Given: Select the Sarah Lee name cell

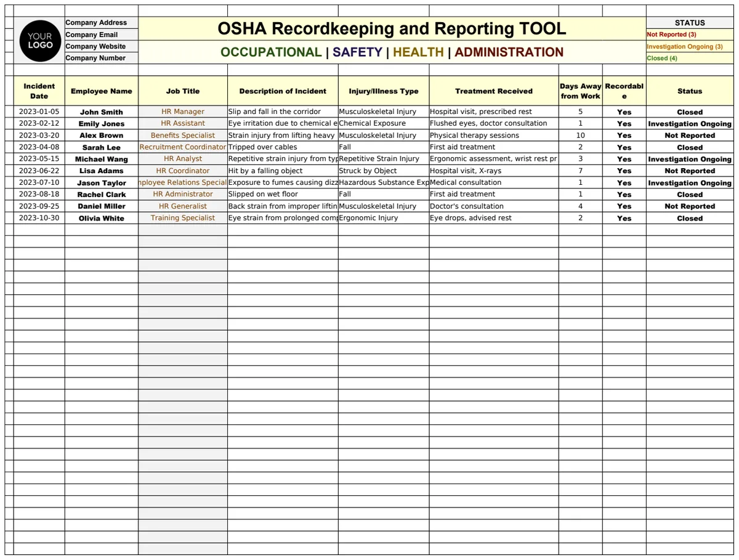Looking at the screenshot, I should (x=102, y=147).
